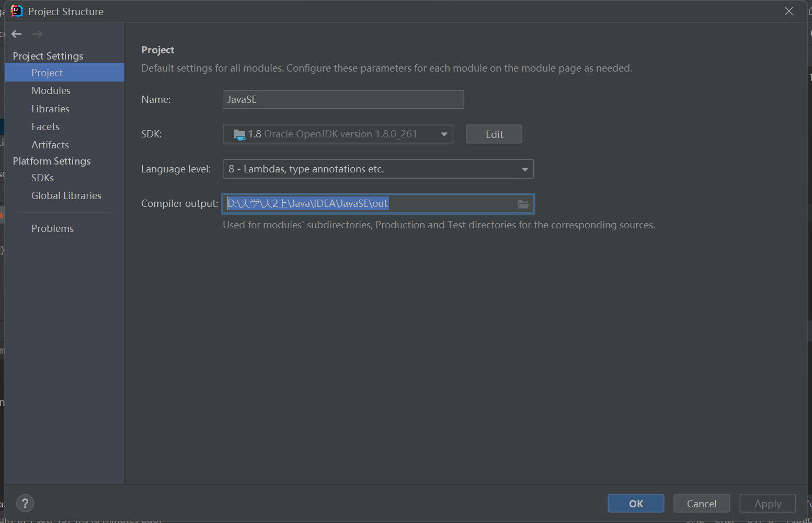Open SDKs under Platform Settings
This screenshot has width=812, height=523.
[42, 178]
